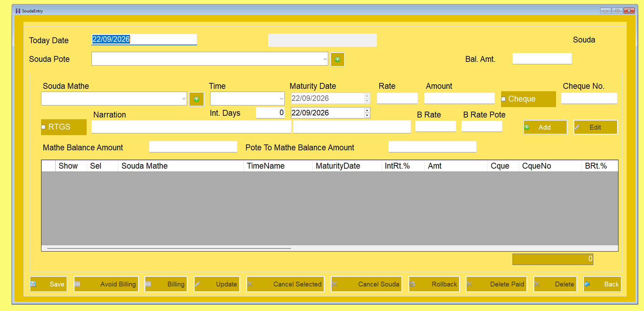This screenshot has width=644, height=311.
Task: Click the Edit button
Action: (595, 127)
